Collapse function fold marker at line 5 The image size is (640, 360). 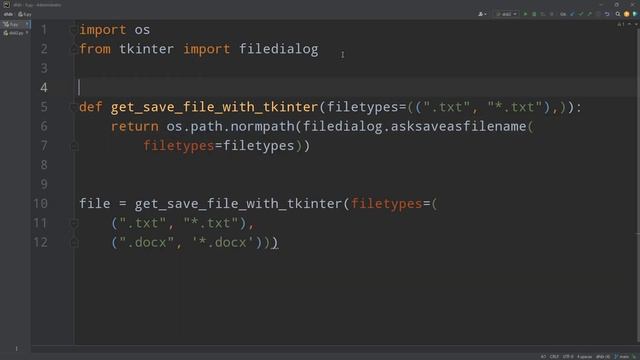point(74,107)
